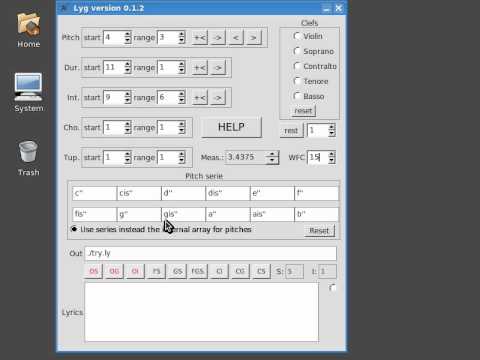Click the Pitch row '+<' button
Screen dimensions: 480x360
(x=200, y=37)
